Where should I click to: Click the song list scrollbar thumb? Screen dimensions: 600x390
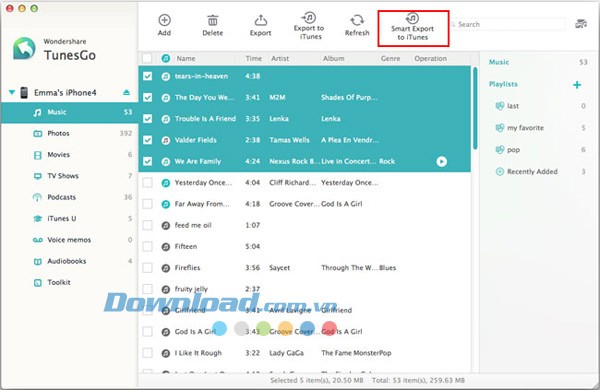[475, 108]
